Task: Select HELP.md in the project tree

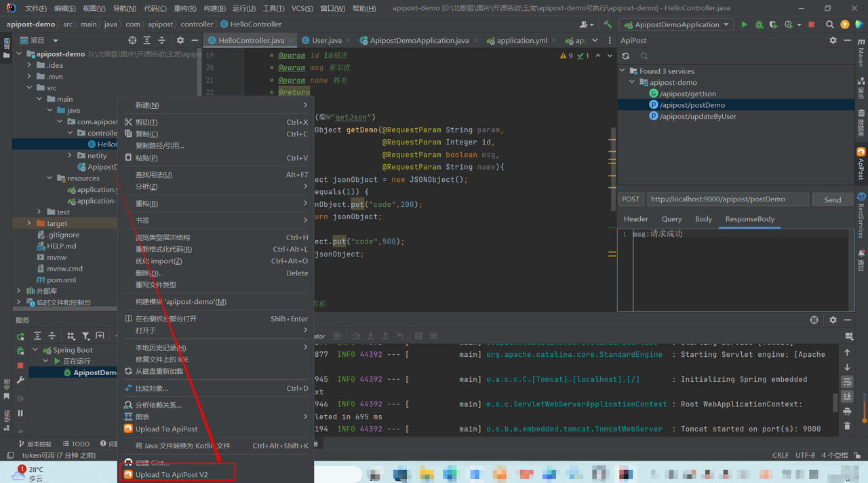Action: point(61,246)
